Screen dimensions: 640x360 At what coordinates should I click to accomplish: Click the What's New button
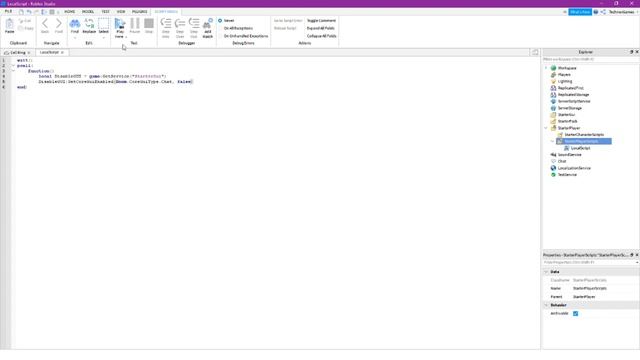click(x=580, y=12)
